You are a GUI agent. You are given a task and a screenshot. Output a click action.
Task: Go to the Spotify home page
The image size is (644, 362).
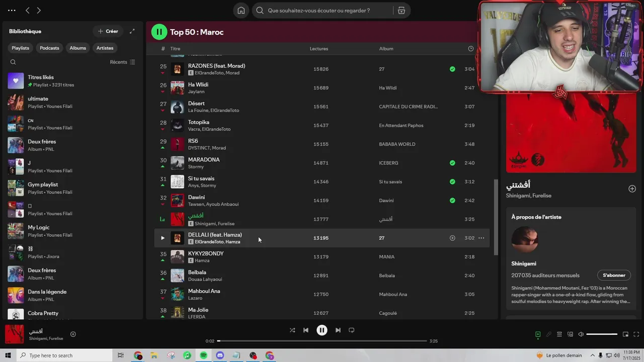point(241,11)
